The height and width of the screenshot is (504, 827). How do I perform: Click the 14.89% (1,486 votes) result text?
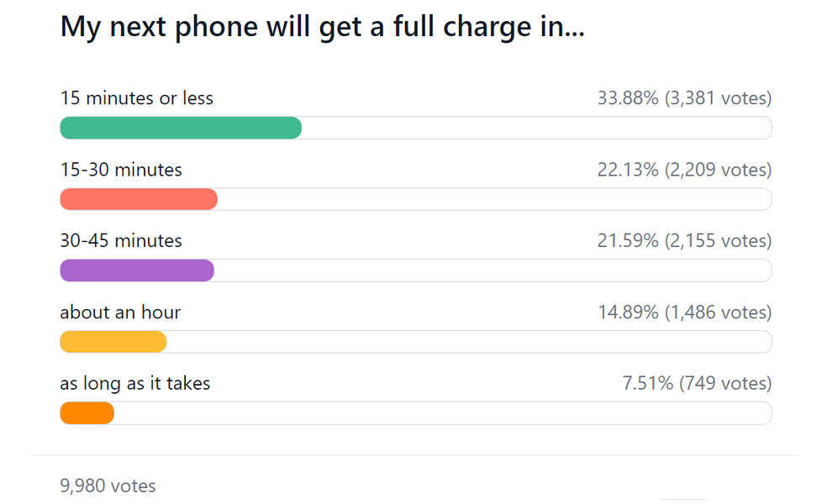point(684,312)
